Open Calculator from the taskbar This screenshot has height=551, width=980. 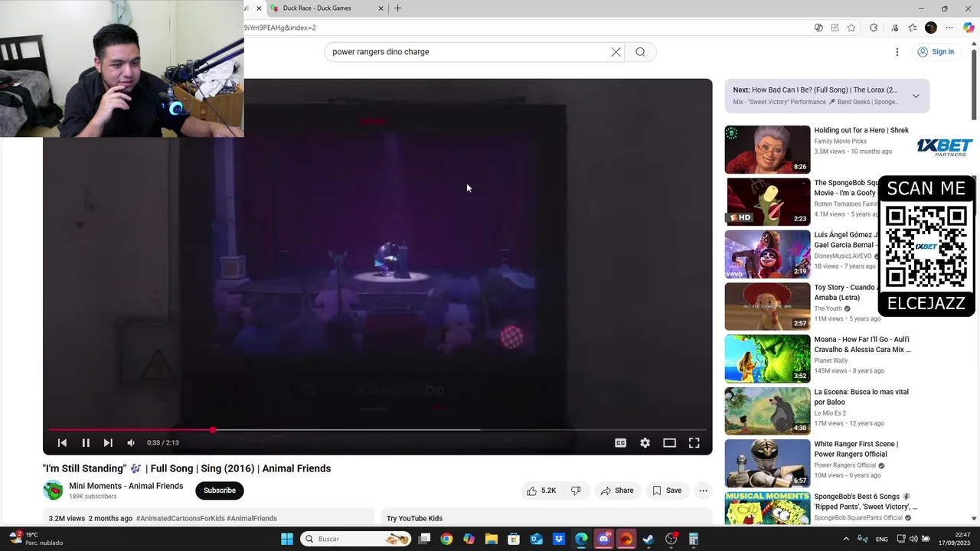pyautogui.click(x=694, y=539)
